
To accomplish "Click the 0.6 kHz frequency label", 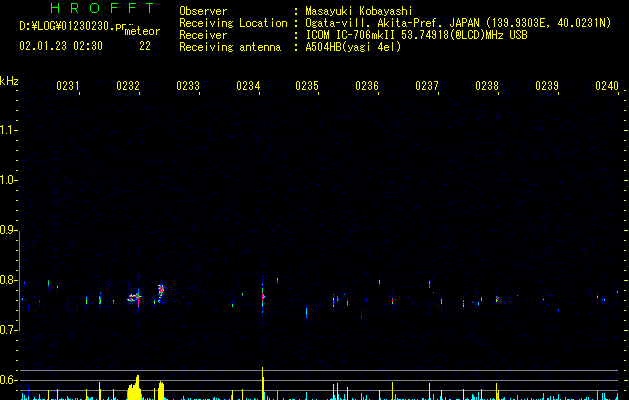I will click(x=8, y=380).
